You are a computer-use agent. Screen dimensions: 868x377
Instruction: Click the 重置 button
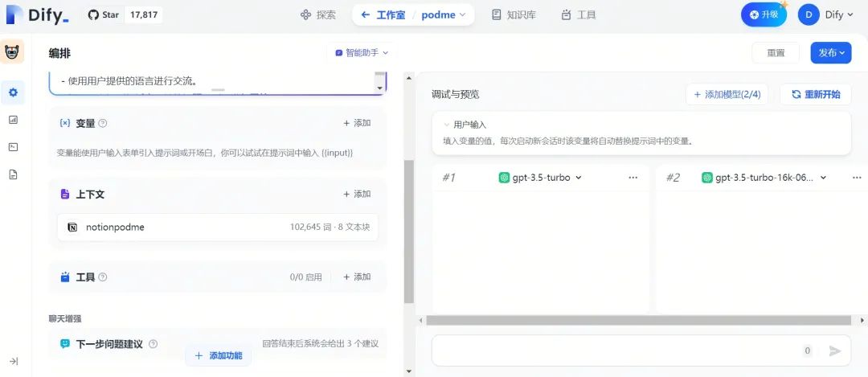click(x=776, y=52)
